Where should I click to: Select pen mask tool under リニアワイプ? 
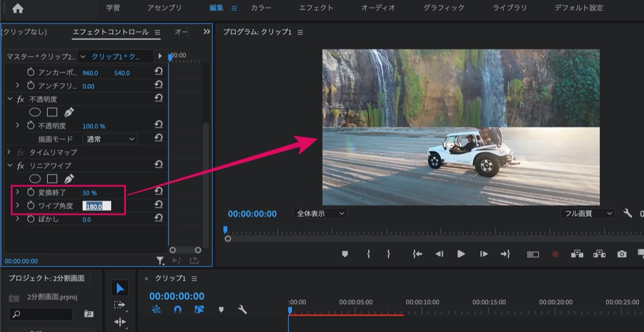click(69, 178)
